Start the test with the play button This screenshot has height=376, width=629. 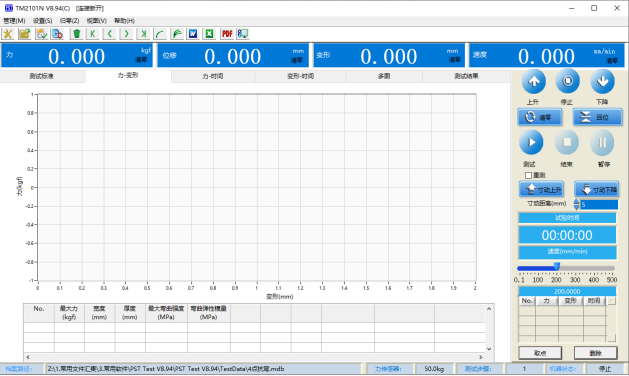pos(531,142)
